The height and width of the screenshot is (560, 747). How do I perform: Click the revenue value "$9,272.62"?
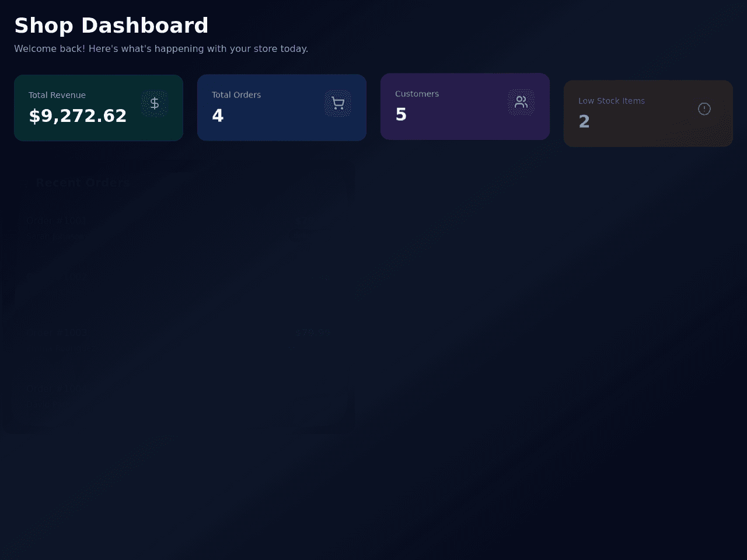tap(78, 116)
